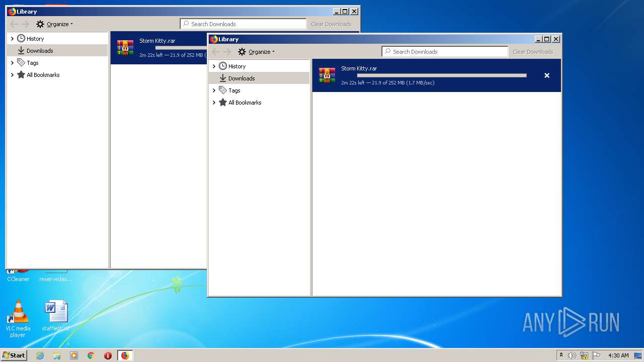Screen dimensions: 644x362
Task: Launch Opera browser from taskbar
Action: tap(108, 355)
